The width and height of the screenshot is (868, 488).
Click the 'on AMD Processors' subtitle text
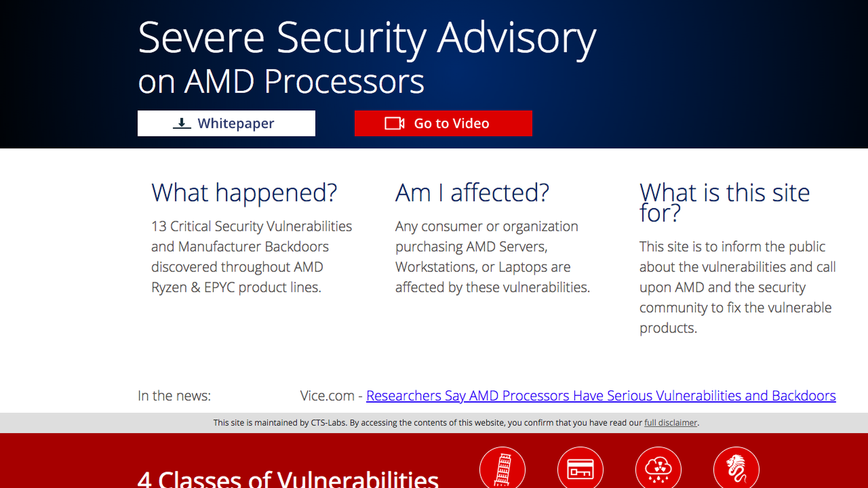[x=280, y=81]
